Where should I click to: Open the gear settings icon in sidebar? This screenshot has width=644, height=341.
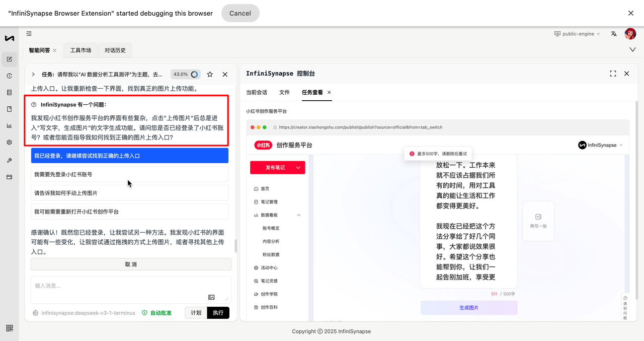[x=9, y=143]
